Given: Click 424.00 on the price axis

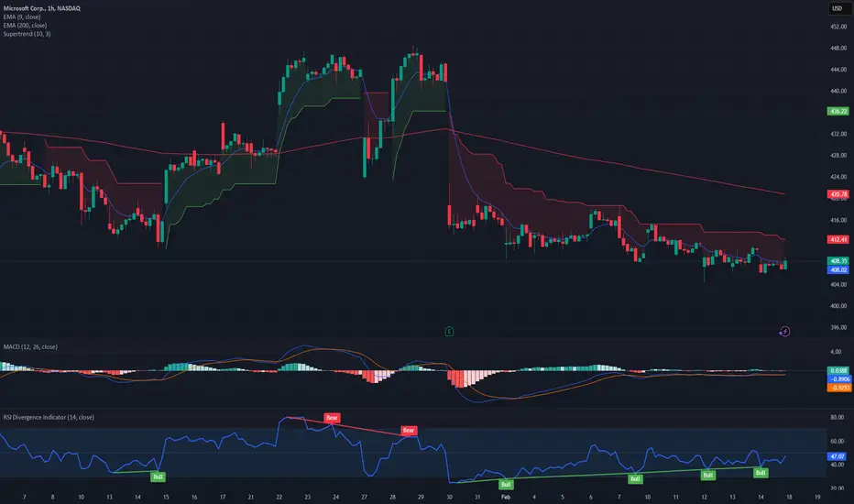Looking at the screenshot, I should point(838,177).
